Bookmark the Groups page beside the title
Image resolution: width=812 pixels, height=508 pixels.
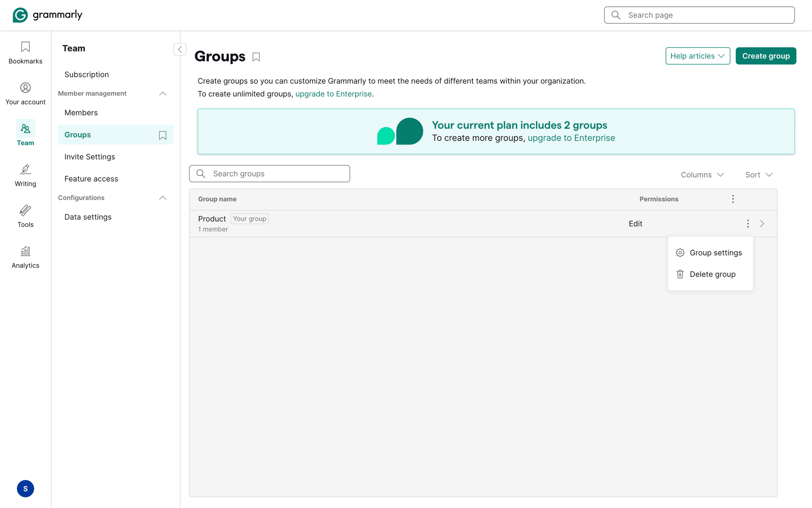tap(256, 57)
